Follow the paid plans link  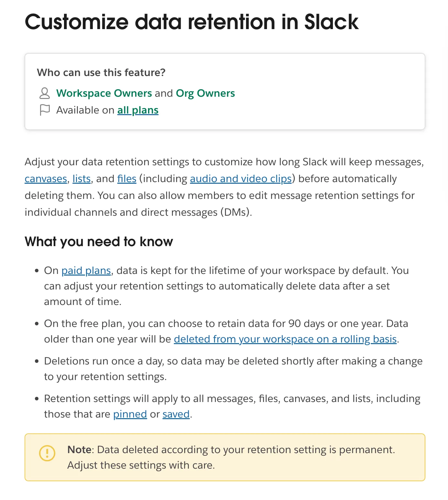pos(86,270)
